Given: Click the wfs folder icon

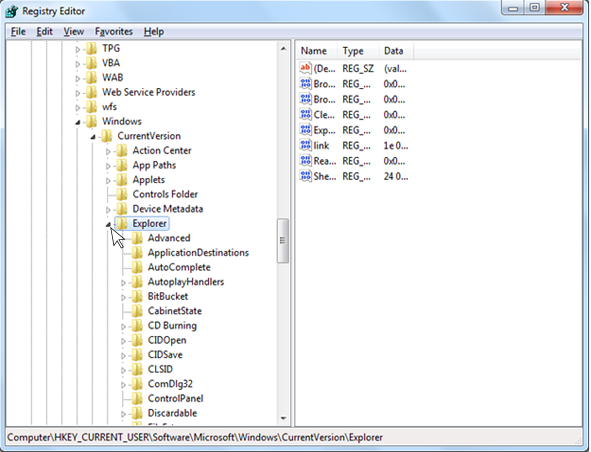Looking at the screenshot, I should point(91,107).
